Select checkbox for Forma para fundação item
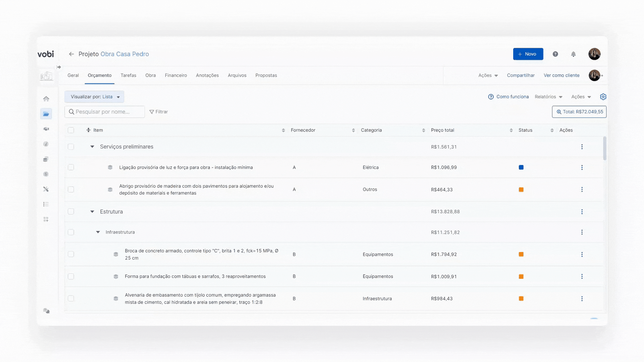644x362 pixels. coord(71,277)
